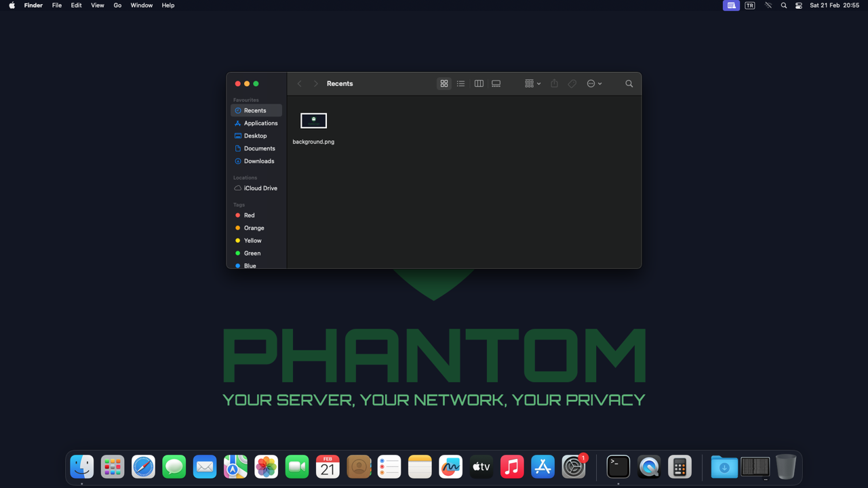
Task: Open the Finder search field
Action: click(629, 84)
